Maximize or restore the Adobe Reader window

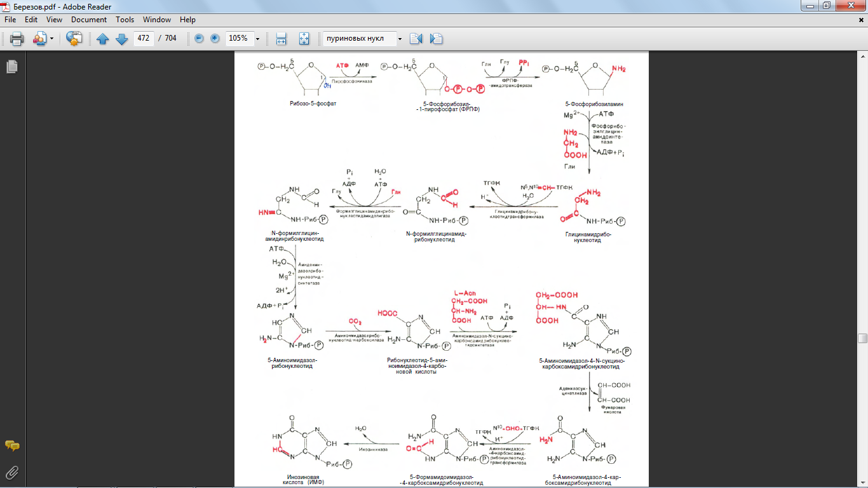pos(826,6)
